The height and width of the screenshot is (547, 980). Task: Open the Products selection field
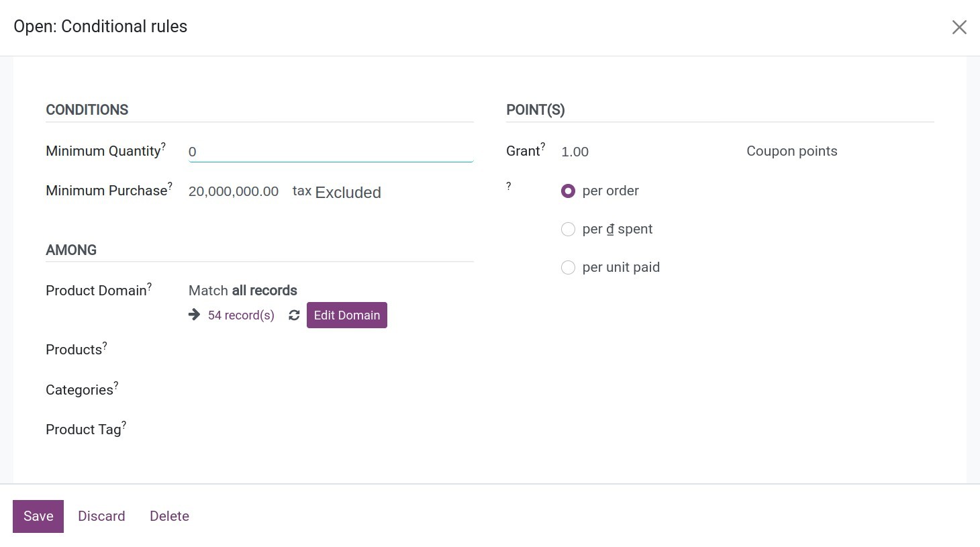pyautogui.click(x=330, y=350)
